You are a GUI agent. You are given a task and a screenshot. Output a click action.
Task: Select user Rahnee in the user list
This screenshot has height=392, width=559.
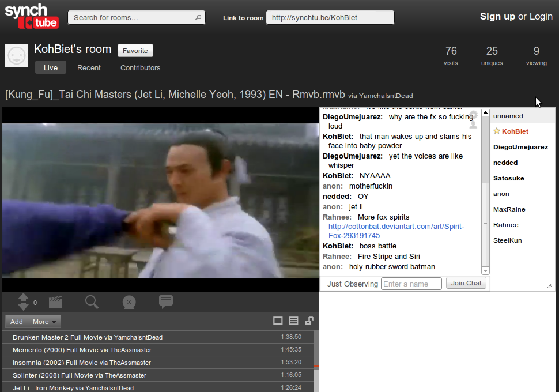(523, 225)
